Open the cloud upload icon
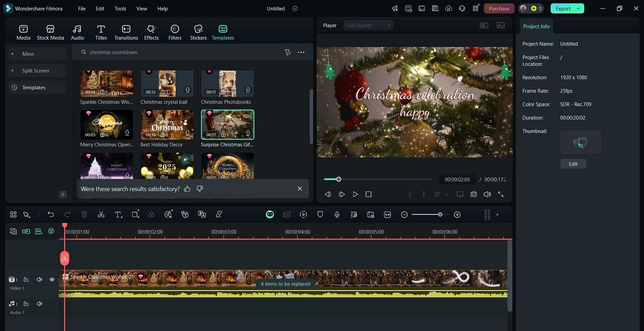 pos(449,8)
